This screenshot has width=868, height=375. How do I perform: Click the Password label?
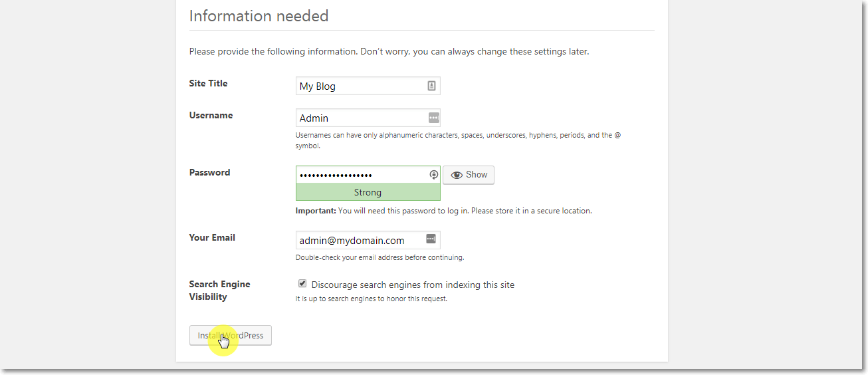[x=209, y=172]
